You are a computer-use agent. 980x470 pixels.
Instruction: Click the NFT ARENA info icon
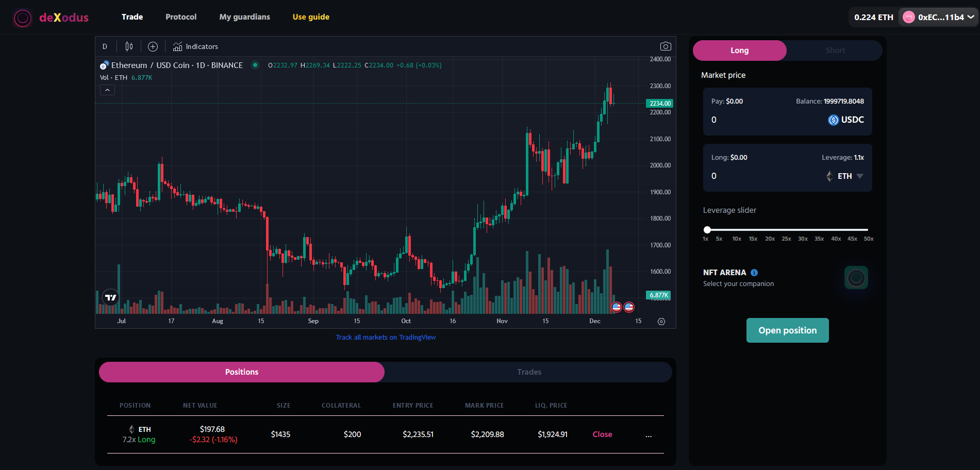pos(754,273)
